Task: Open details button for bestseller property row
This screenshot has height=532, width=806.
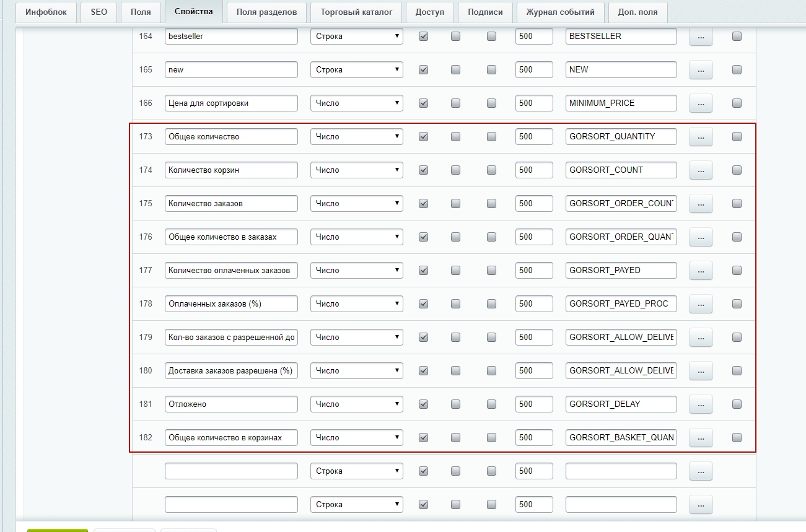Action: click(701, 37)
